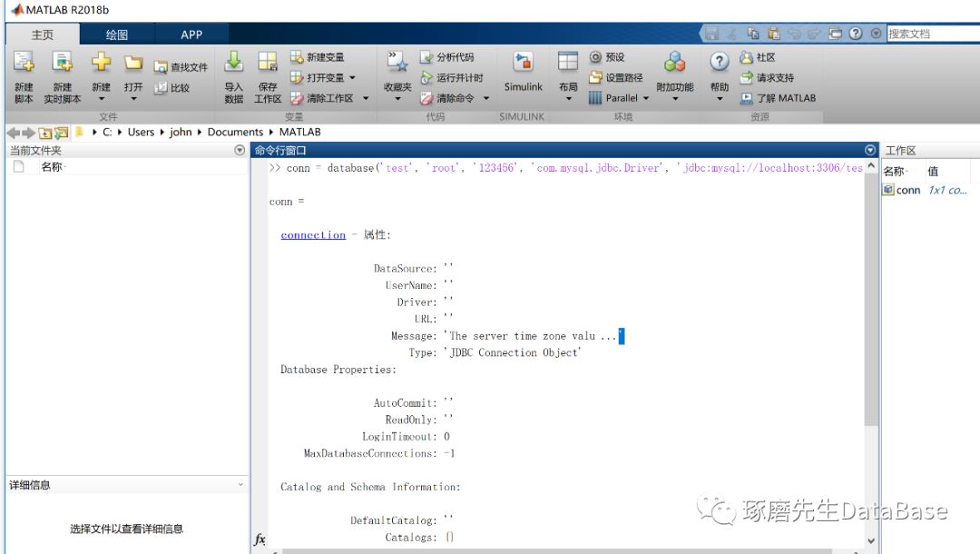The width and height of the screenshot is (980, 554).
Task: Expand the Help (帮助) dropdown arrow
Action: tap(720, 99)
